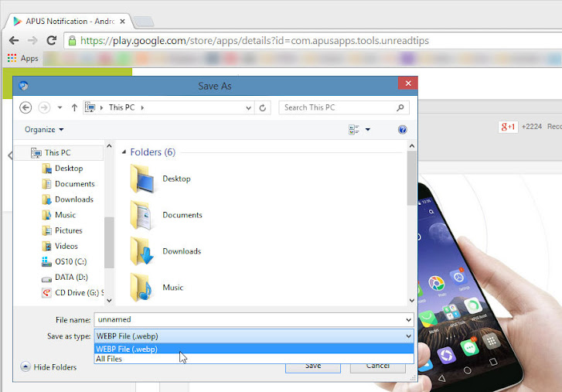Click Save As dialog back arrow
The image size is (562, 392).
point(26,107)
